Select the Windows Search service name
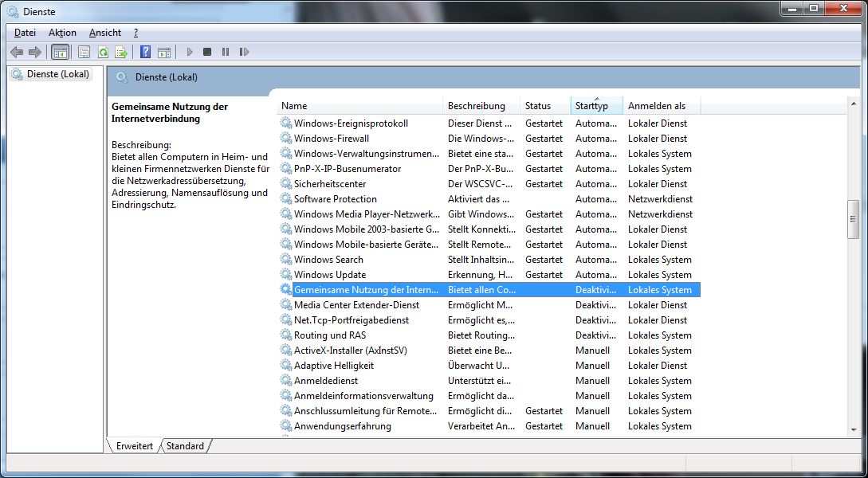 (x=329, y=260)
